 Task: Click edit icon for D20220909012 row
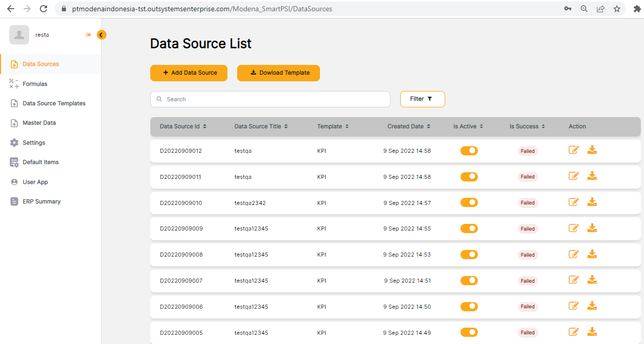[x=573, y=150]
